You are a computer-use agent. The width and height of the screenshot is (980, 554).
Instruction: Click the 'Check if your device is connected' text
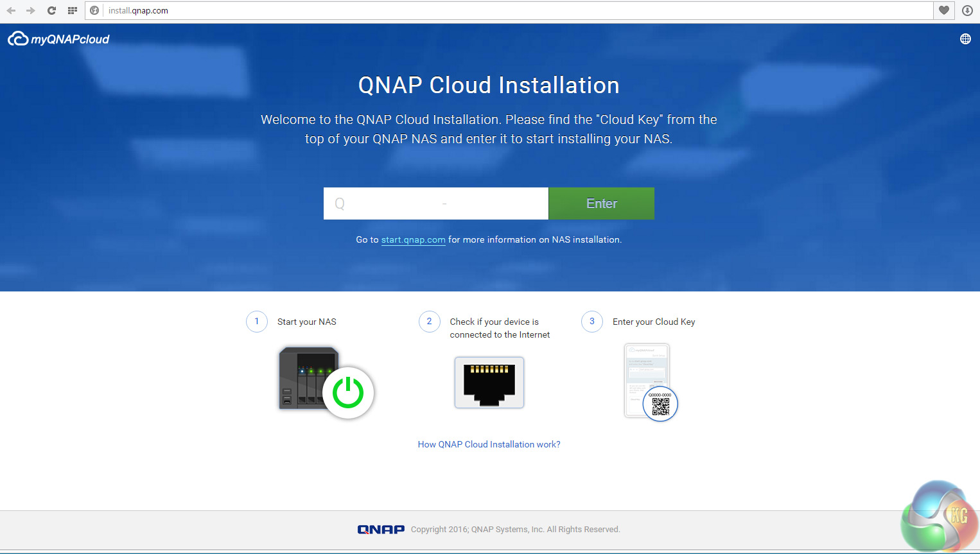(x=500, y=328)
